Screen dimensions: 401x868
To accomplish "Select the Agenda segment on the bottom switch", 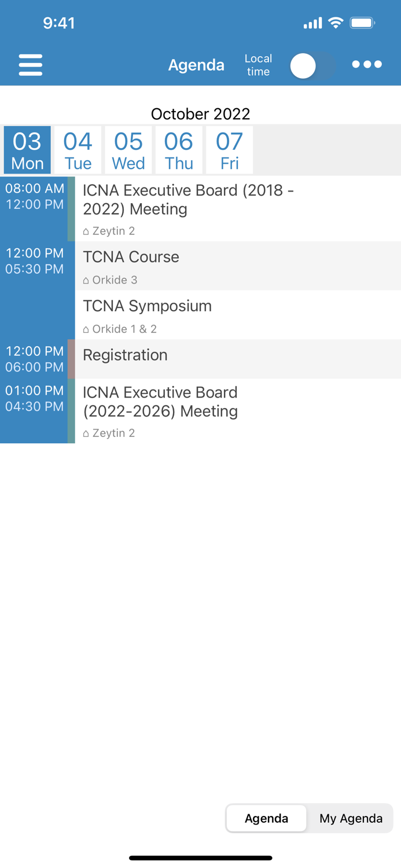I will pos(266,818).
